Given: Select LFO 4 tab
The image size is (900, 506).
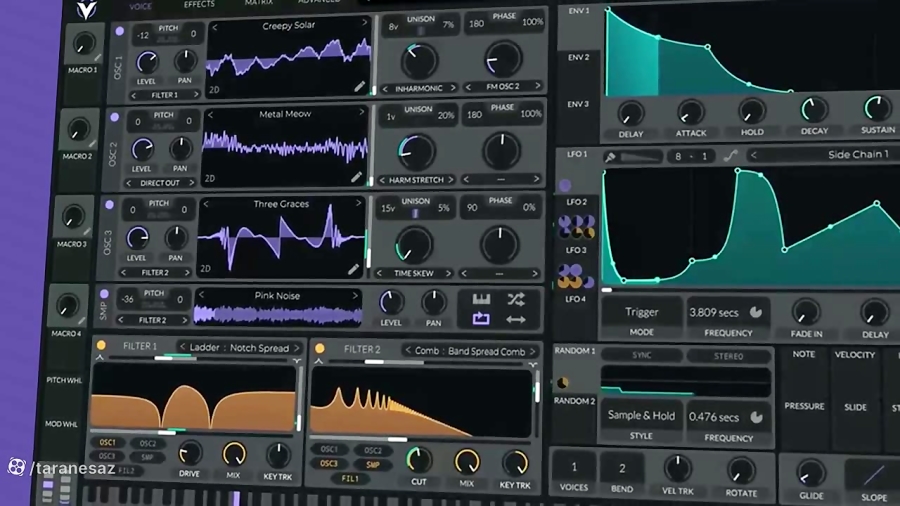Looking at the screenshot, I should coord(576,299).
